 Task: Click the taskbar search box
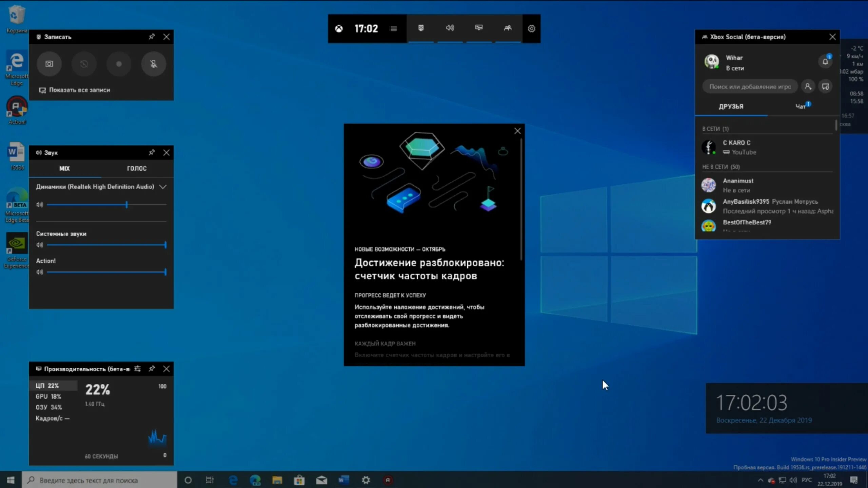pos(99,480)
